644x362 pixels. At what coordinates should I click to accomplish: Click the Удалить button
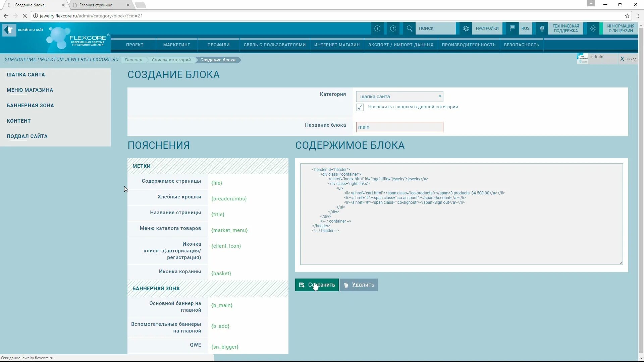pos(359,285)
